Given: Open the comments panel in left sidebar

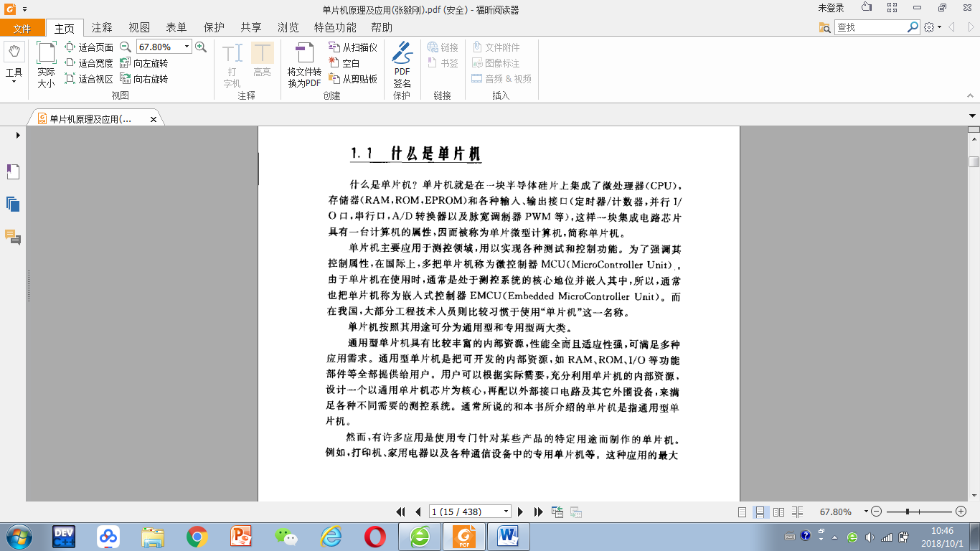Looking at the screenshot, I should pos(13,237).
